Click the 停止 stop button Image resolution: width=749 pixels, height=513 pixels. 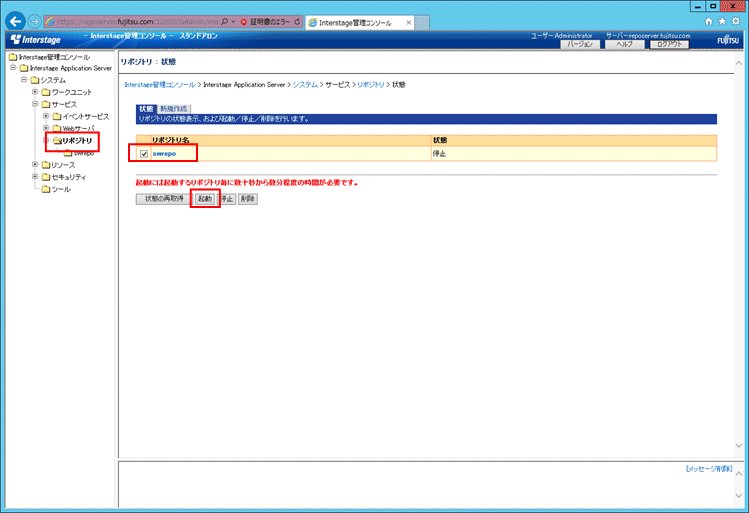click(x=227, y=199)
